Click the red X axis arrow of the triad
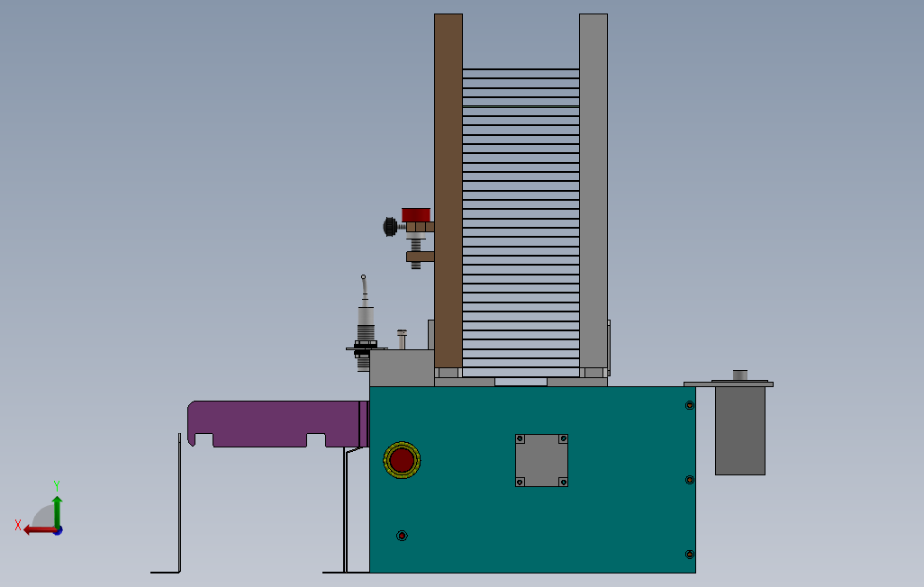The image size is (924, 587). [40, 530]
